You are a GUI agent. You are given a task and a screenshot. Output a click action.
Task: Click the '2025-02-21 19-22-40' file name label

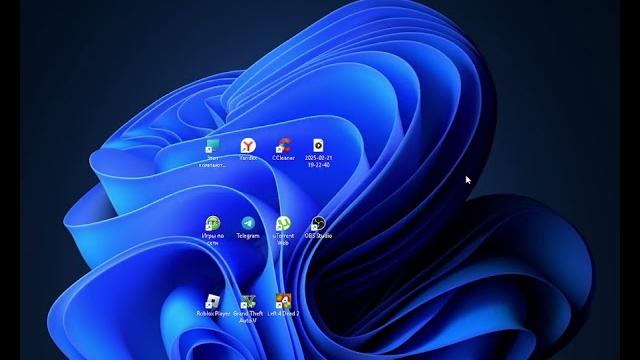click(x=318, y=161)
